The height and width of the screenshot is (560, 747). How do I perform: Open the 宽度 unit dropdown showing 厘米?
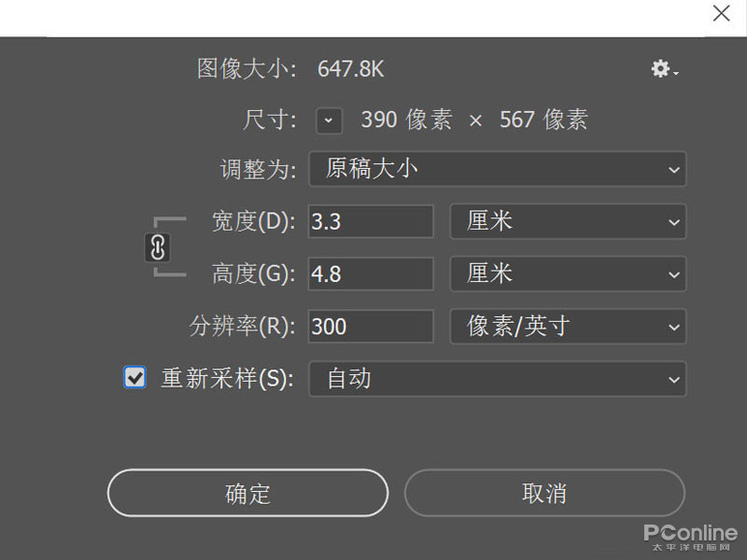[x=568, y=221]
